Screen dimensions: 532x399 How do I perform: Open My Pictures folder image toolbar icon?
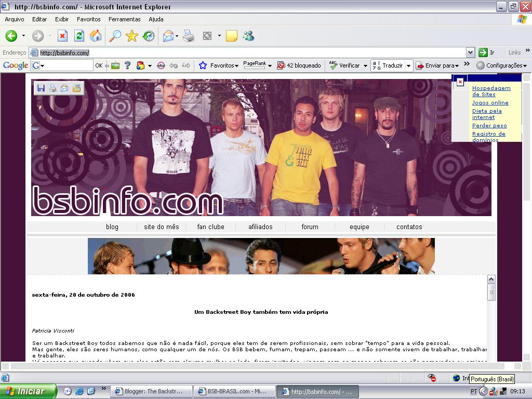pos(77,88)
